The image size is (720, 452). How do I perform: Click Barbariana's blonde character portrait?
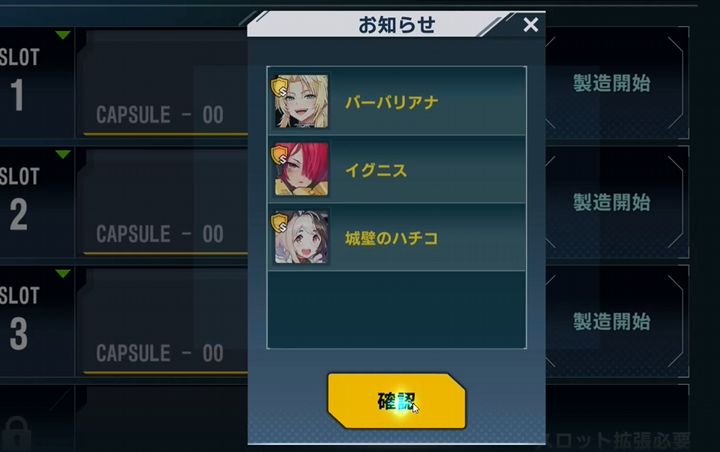click(x=302, y=101)
